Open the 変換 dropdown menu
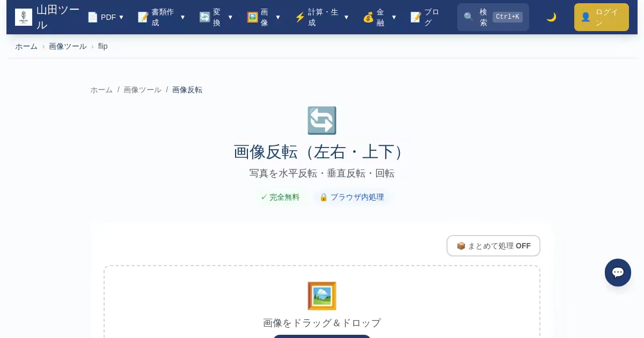This screenshot has height=338, width=644. pyautogui.click(x=216, y=17)
